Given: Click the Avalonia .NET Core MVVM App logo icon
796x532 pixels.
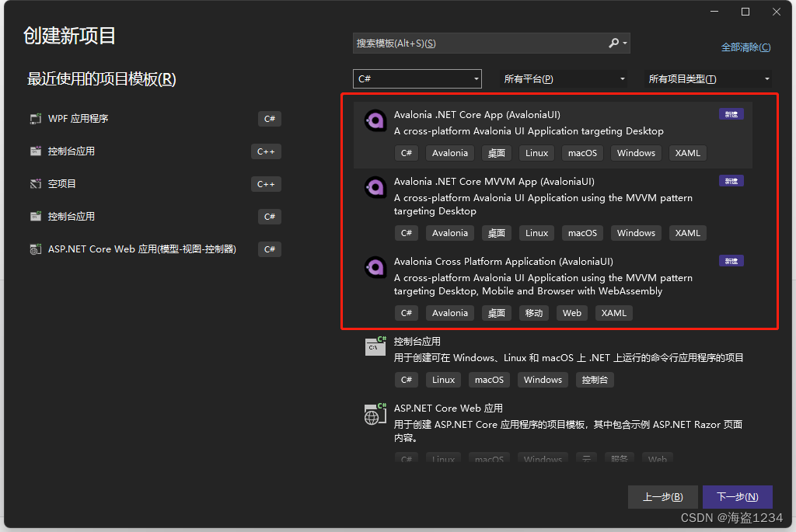Looking at the screenshot, I should (375, 188).
